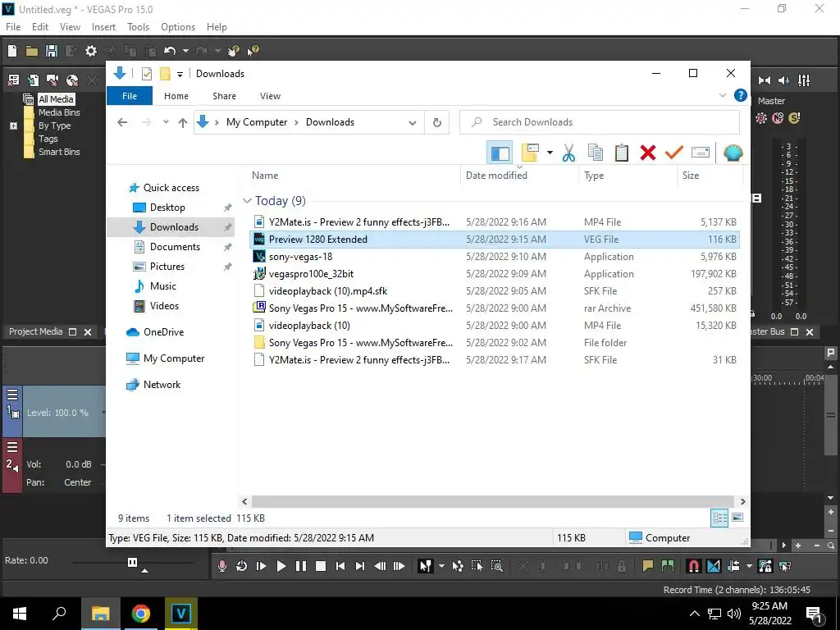Select the Smart Bins folder
The width and height of the screenshot is (840, 630).
[x=59, y=152]
